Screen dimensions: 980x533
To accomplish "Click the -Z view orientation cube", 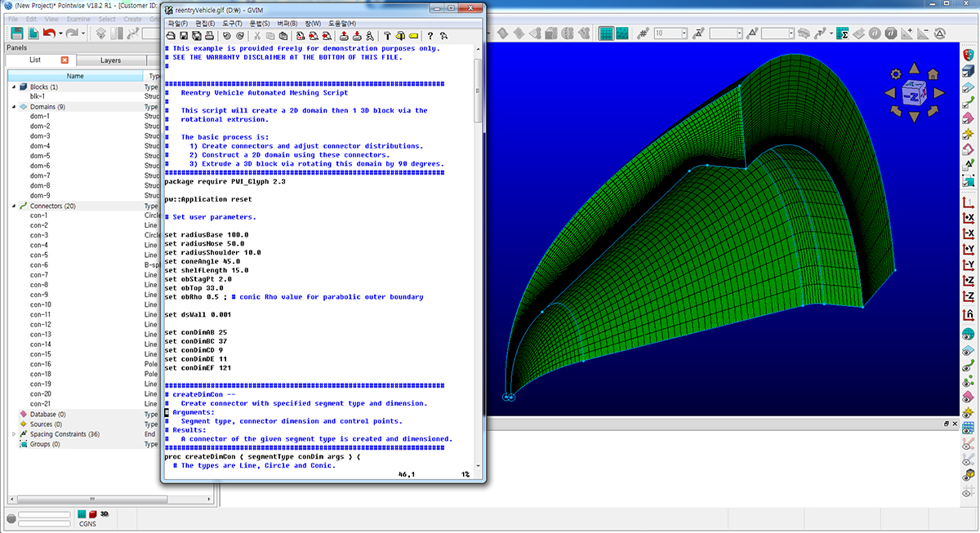I will pyautogui.click(x=914, y=93).
